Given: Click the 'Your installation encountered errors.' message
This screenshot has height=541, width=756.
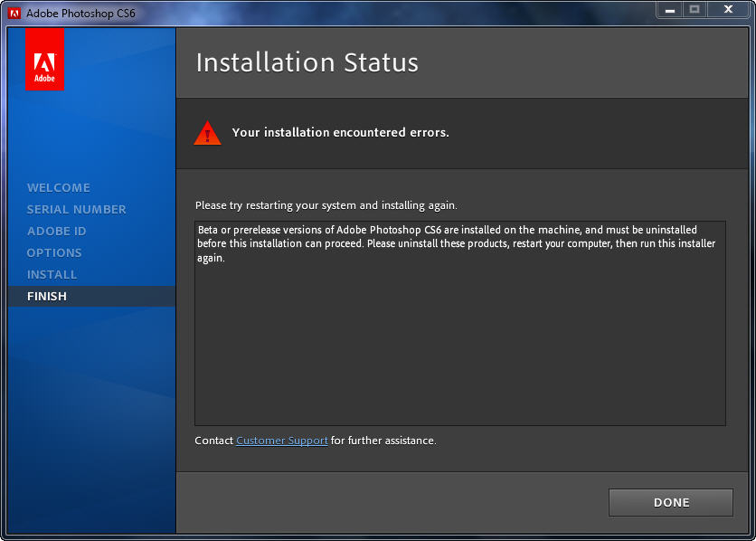Looking at the screenshot, I should coord(340,133).
